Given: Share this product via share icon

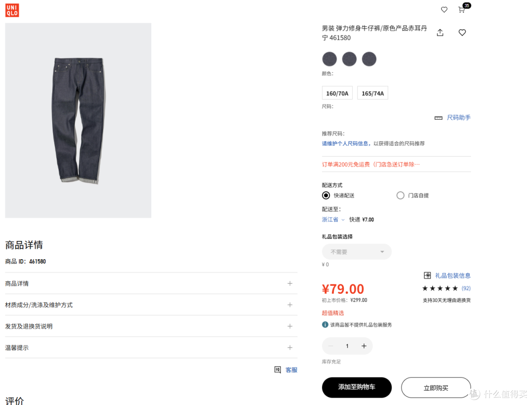Looking at the screenshot, I should point(440,33).
